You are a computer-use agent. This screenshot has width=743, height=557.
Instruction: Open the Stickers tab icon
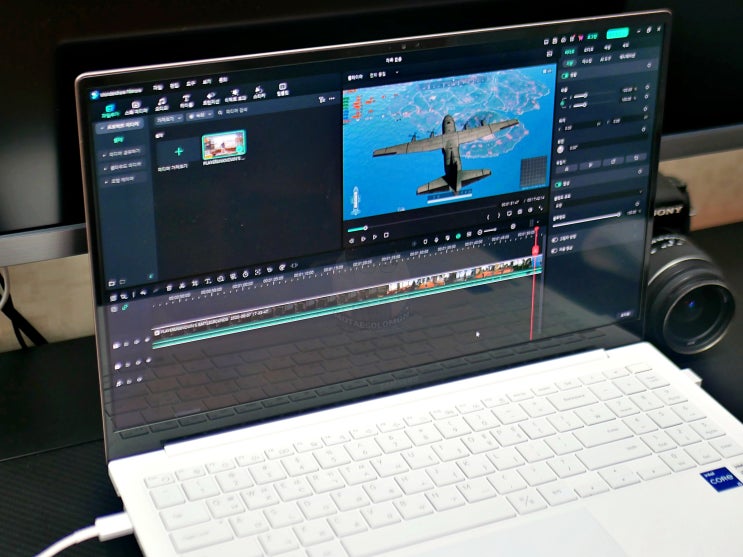[259, 92]
